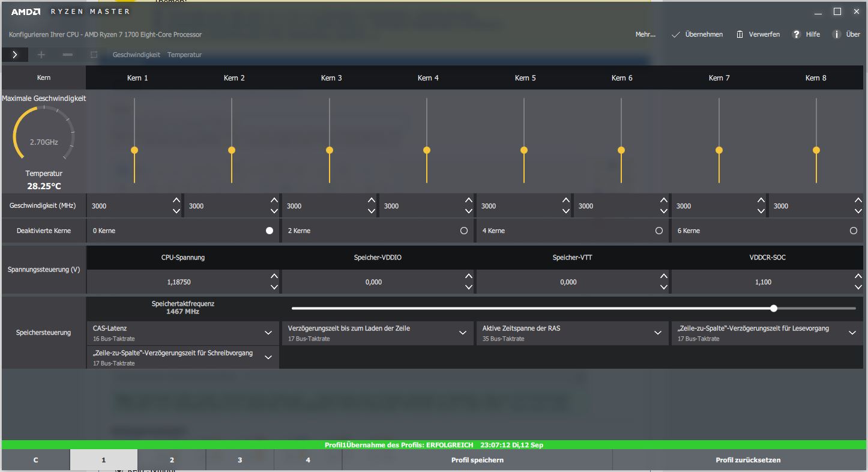
Task: Expand the sidebar with the arrow icon
Action: pyautogui.click(x=14, y=55)
